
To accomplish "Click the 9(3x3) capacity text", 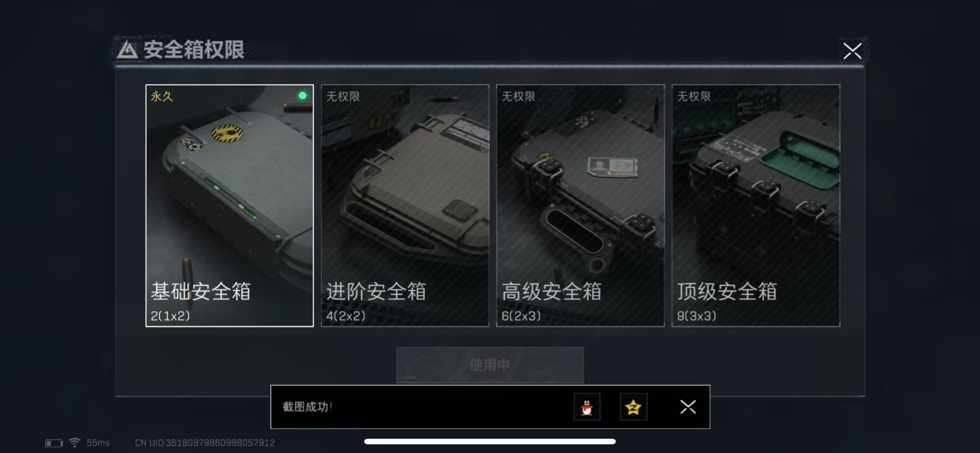I will coord(697,316).
